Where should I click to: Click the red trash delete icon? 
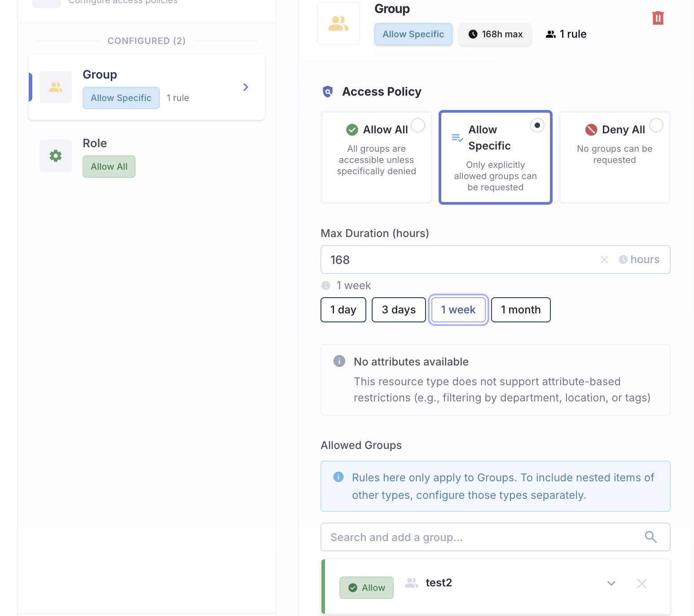click(658, 18)
